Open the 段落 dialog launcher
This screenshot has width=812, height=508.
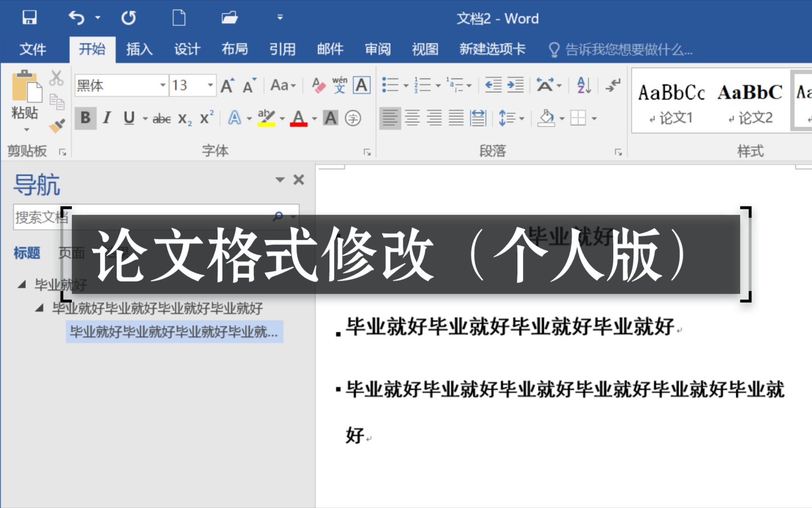coord(618,152)
